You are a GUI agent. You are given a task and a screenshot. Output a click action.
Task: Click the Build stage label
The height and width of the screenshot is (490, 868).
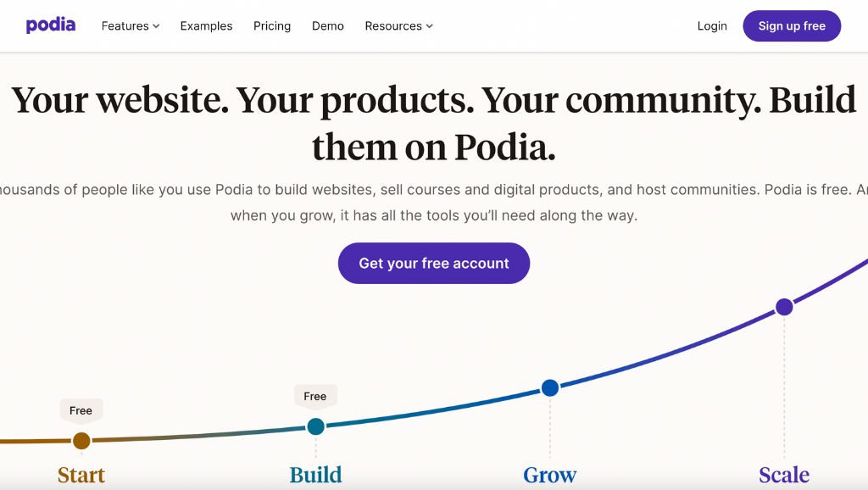315,475
